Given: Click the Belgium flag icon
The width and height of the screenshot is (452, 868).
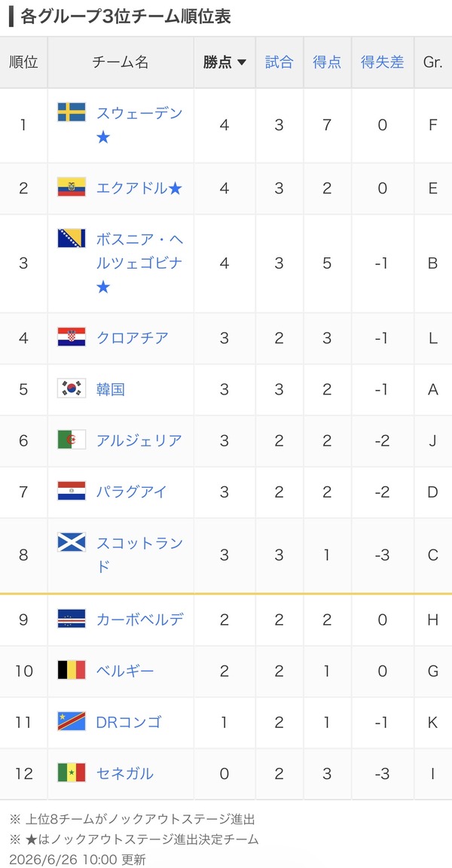Looking at the screenshot, I should (x=72, y=670).
